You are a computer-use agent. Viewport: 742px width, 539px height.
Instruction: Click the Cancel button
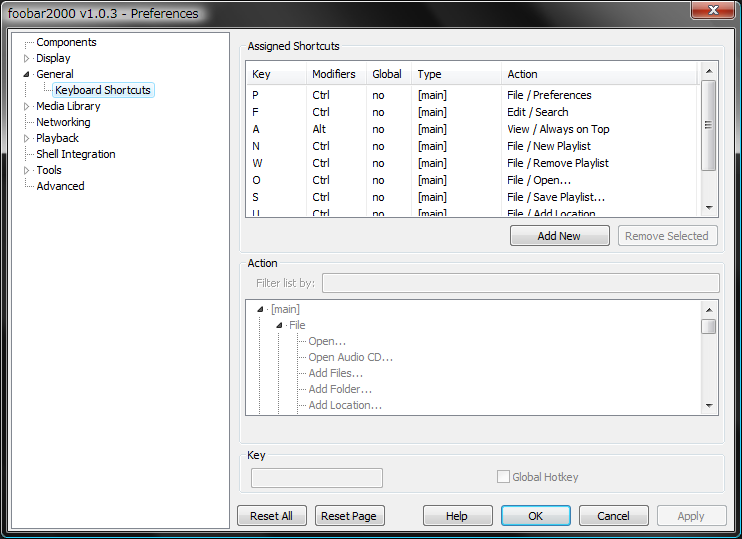click(613, 516)
